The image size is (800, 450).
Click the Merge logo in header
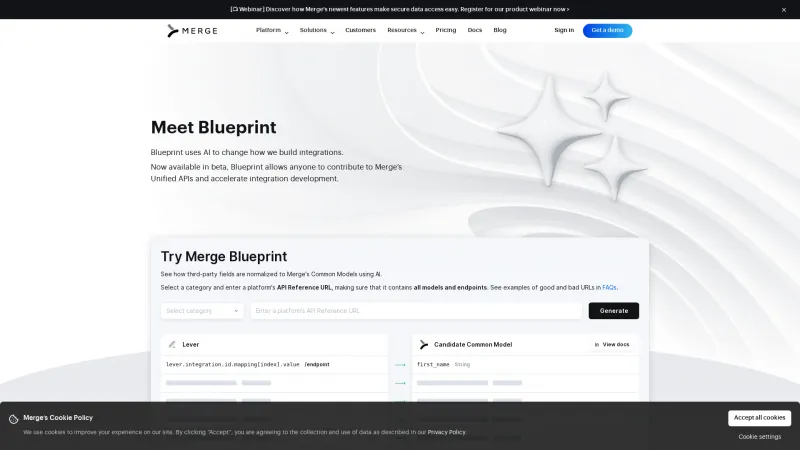click(192, 31)
